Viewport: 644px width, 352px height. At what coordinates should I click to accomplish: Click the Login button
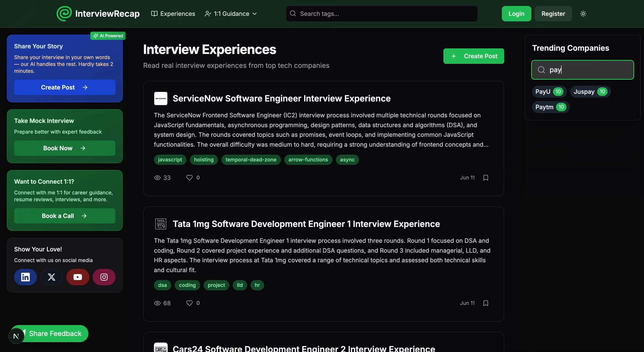click(516, 14)
